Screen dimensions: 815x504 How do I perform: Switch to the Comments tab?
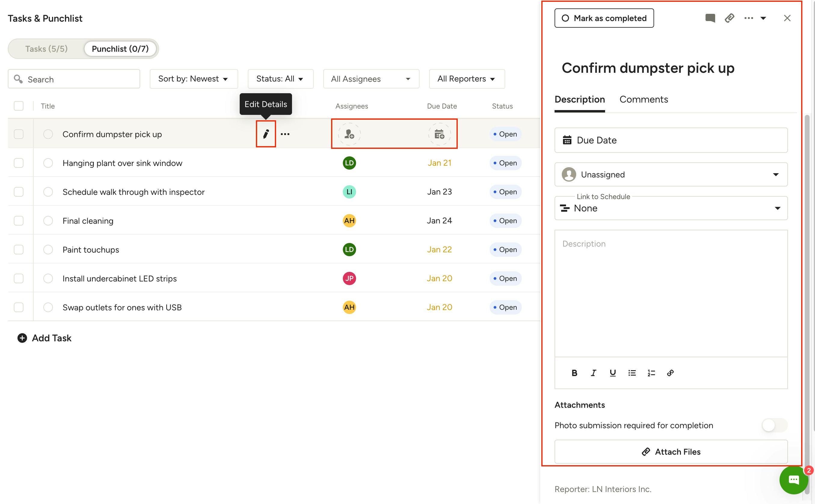[x=643, y=100]
